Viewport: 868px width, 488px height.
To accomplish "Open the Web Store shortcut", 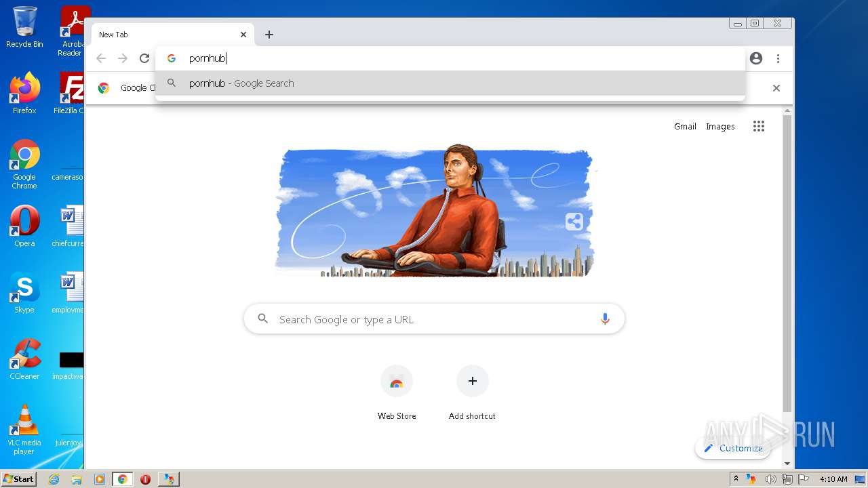I will click(x=397, y=392).
